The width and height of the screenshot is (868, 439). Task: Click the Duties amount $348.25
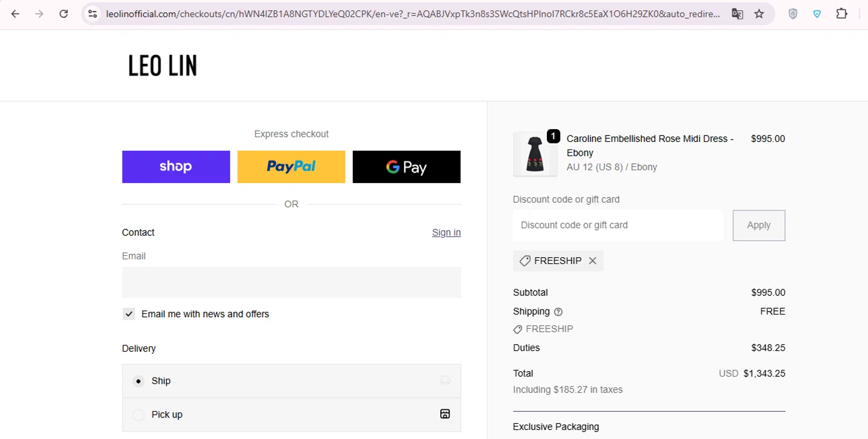point(768,348)
